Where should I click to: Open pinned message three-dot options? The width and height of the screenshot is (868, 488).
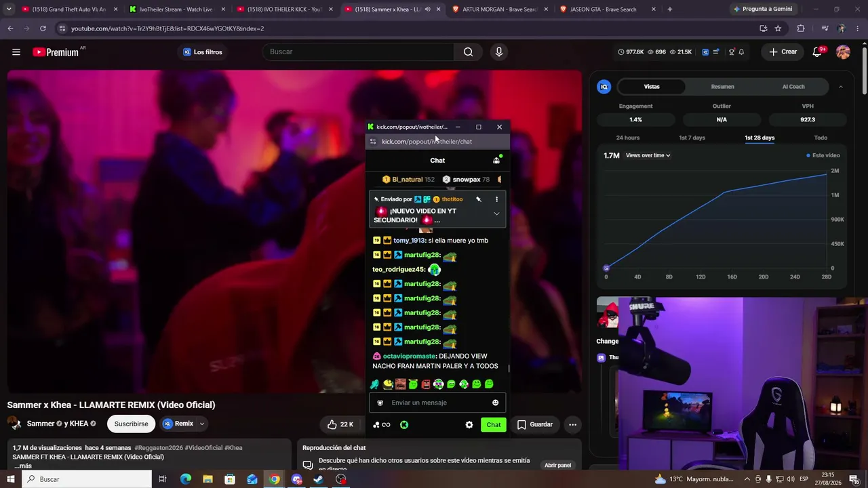click(x=496, y=199)
